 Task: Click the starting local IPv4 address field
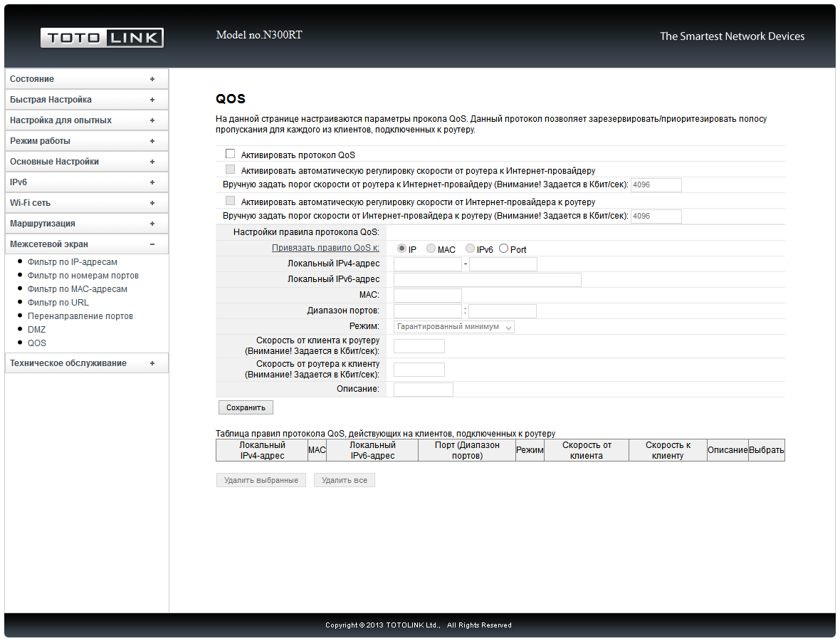pyautogui.click(x=428, y=264)
